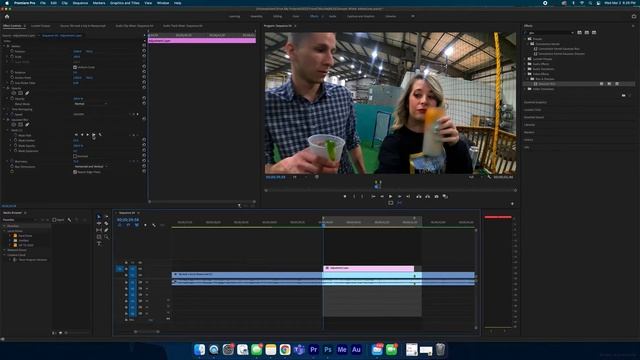Viewport: 640px width, 360px height.
Task: Open the Markers menu
Action: point(99,3)
